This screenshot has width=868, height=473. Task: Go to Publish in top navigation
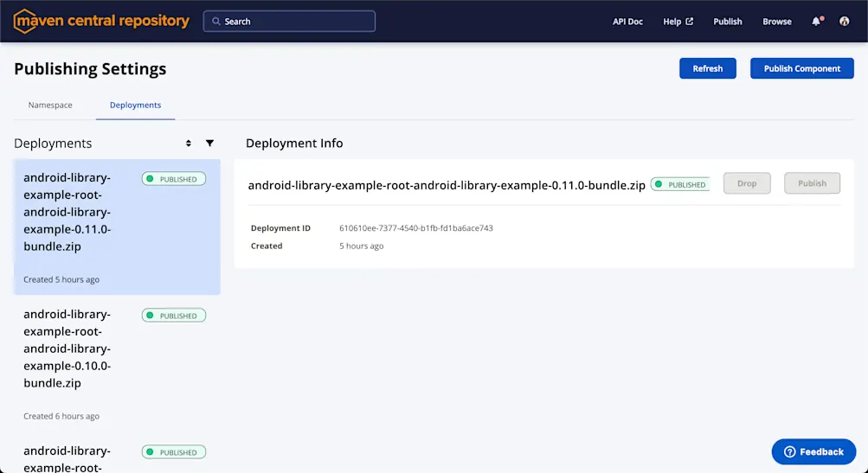pyautogui.click(x=728, y=22)
